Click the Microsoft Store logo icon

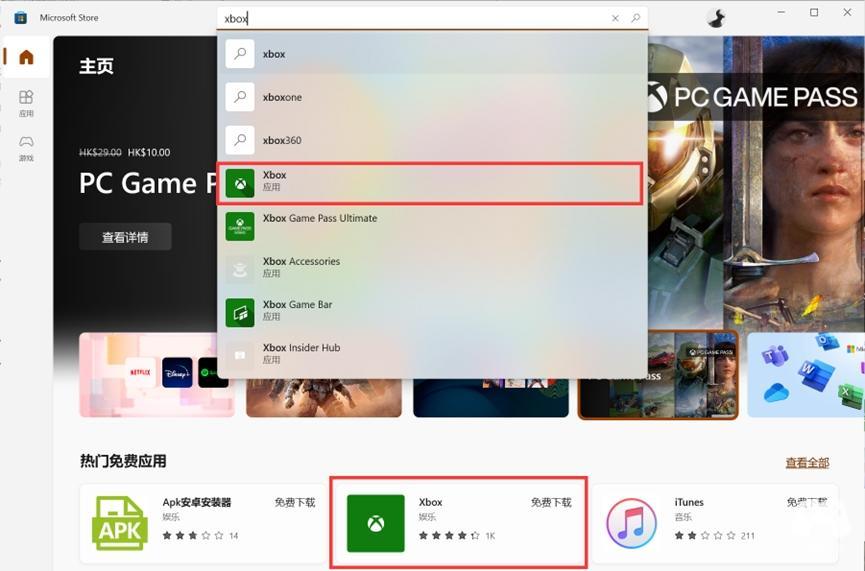point(20,18)
